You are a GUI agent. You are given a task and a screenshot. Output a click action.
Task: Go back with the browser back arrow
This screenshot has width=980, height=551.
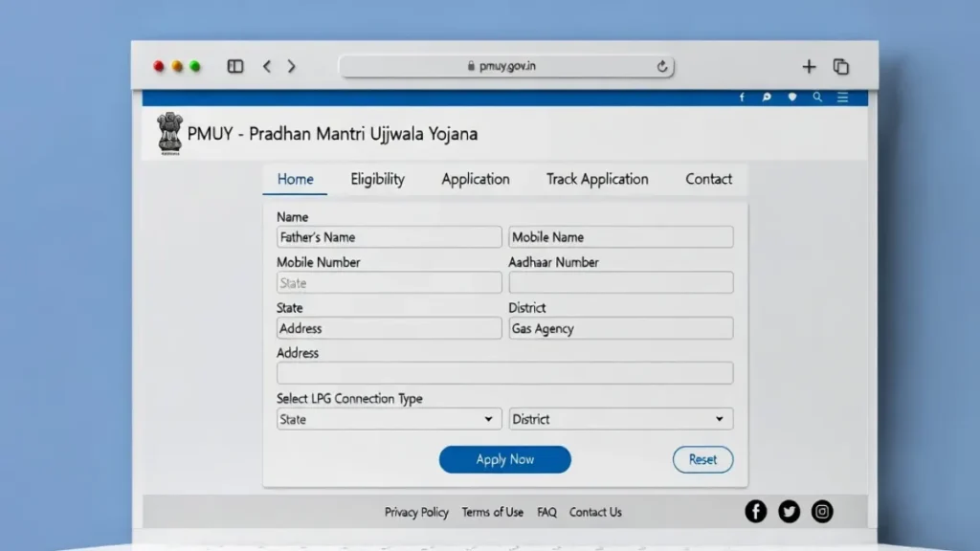(x=267, y=66)
